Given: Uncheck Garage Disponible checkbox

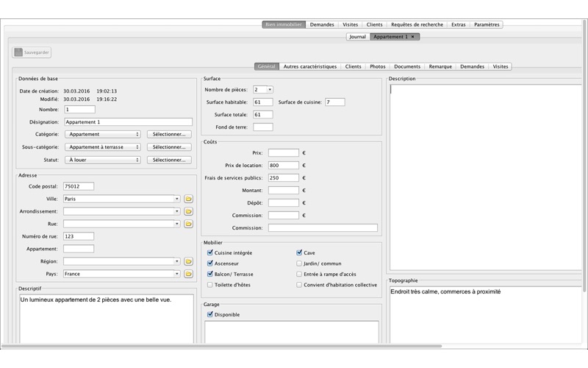Looking at the screenshot, I should pyautogui.click(x=210, y=314).
